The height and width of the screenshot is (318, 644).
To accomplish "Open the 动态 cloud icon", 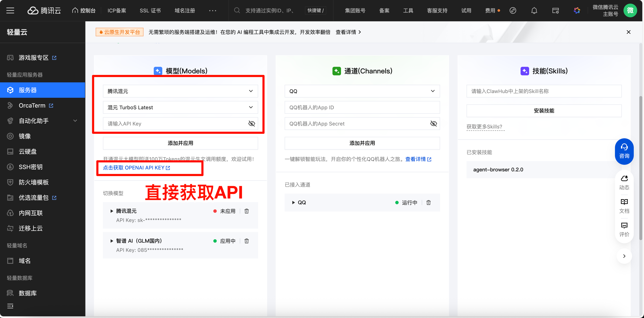I will [624, 178].
